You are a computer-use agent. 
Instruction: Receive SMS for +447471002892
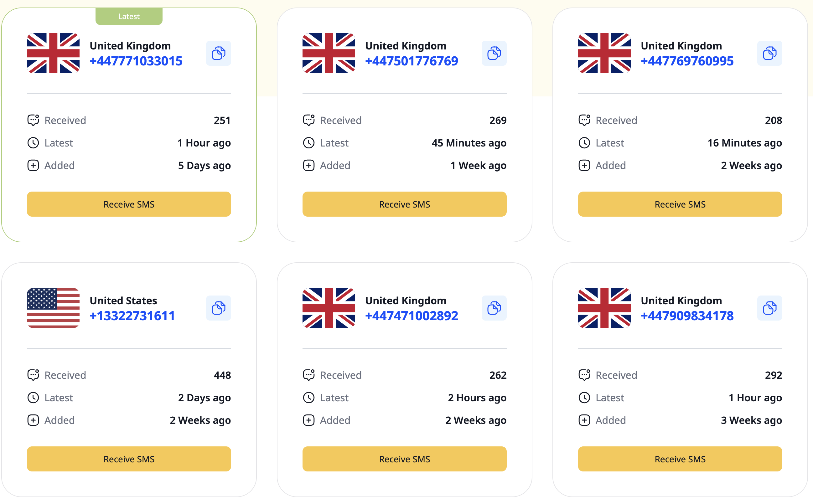404,459
